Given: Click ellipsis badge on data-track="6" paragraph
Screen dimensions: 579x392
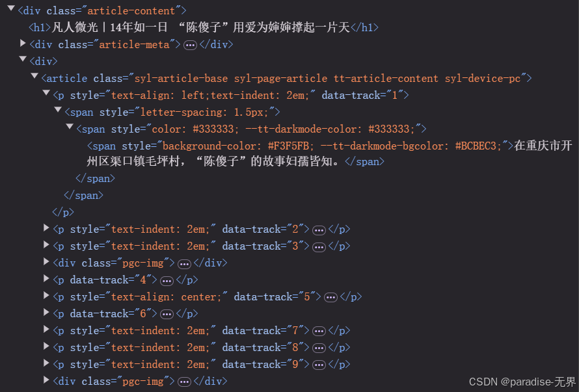Looking at the screenshot, I should (x=167, y=315).
